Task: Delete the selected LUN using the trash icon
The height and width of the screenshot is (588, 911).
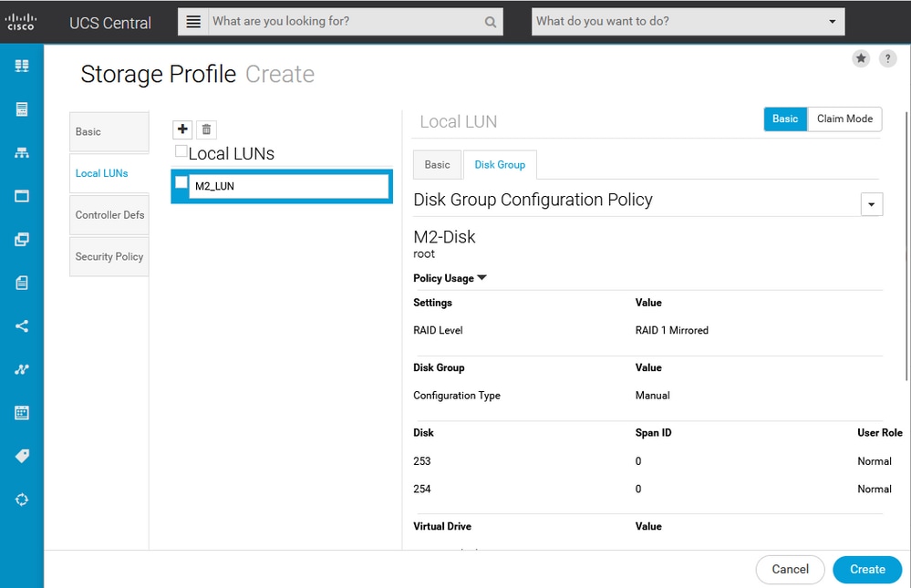Action: 206,129
